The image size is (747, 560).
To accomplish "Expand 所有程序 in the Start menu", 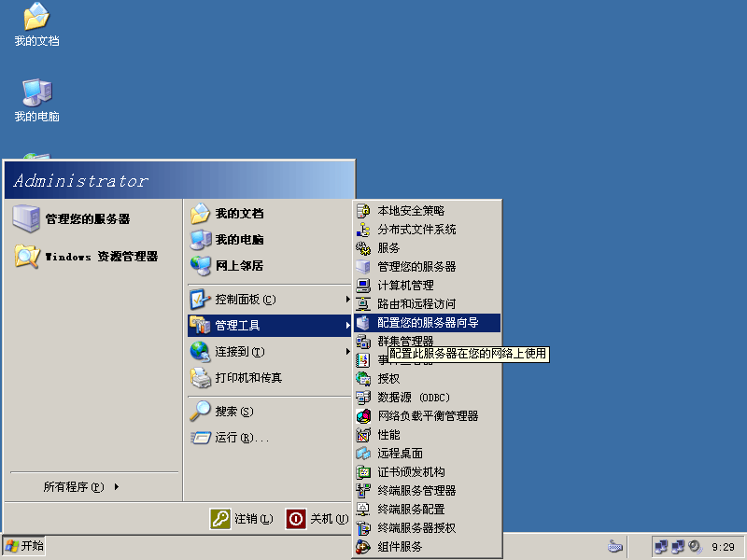I will [80, 486].
